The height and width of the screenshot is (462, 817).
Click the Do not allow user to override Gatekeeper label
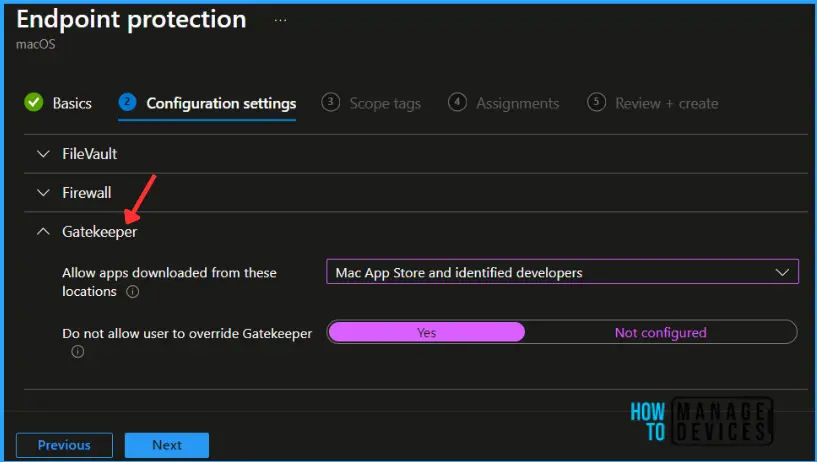[187, 333]
